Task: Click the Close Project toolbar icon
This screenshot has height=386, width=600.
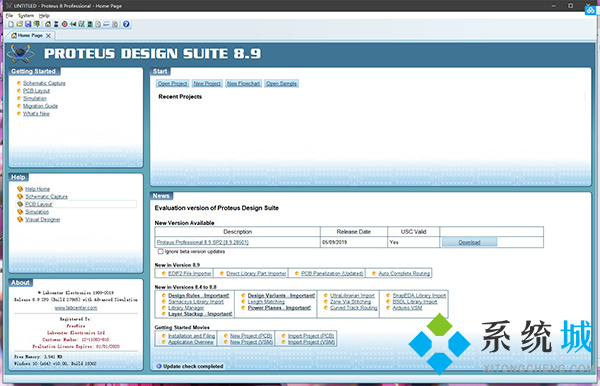Action: (x=36, y=24)
